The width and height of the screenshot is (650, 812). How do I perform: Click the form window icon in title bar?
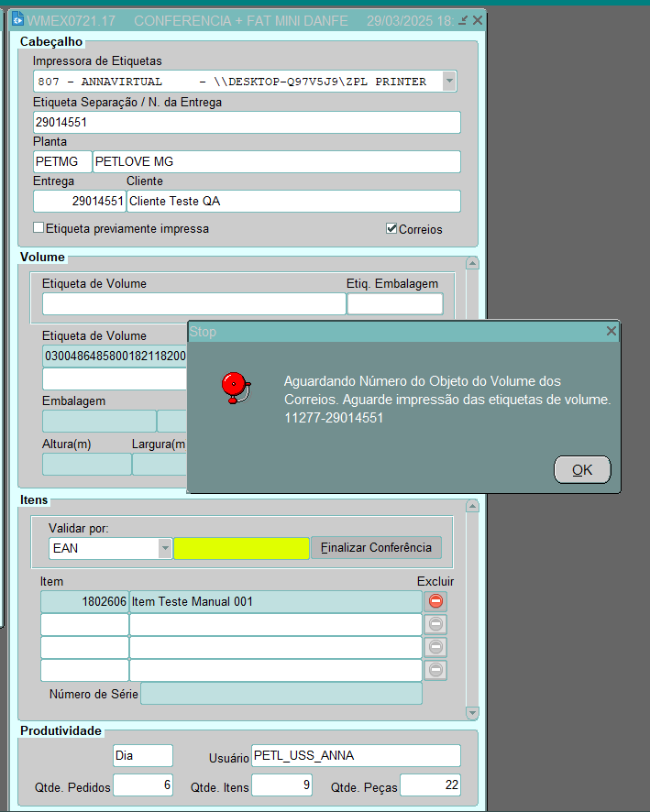(x=17, y=19)
